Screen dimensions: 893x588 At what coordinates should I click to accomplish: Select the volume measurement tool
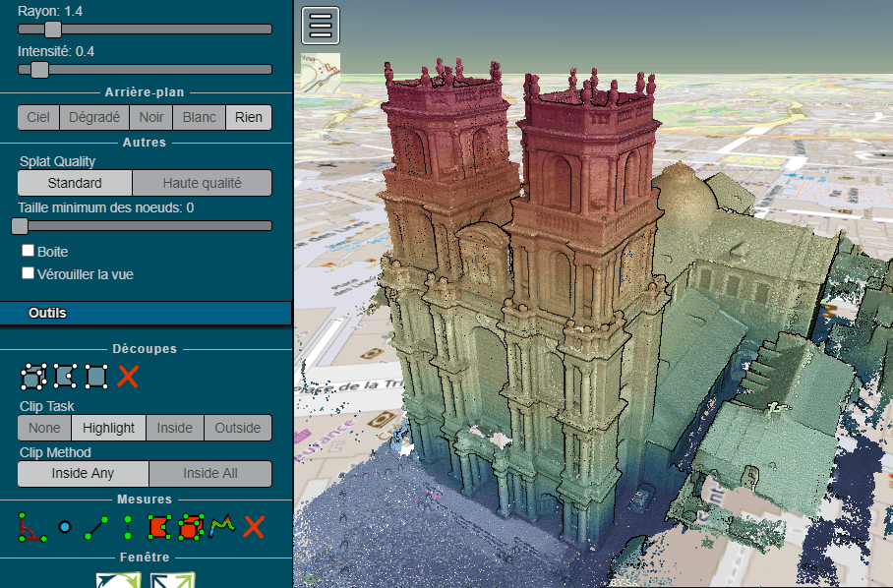click(x=191, y=527)
